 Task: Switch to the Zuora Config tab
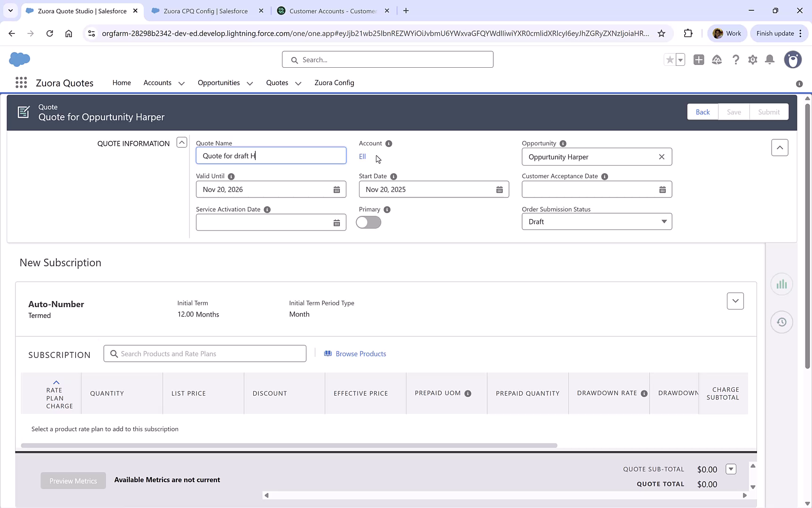(334, 82)
